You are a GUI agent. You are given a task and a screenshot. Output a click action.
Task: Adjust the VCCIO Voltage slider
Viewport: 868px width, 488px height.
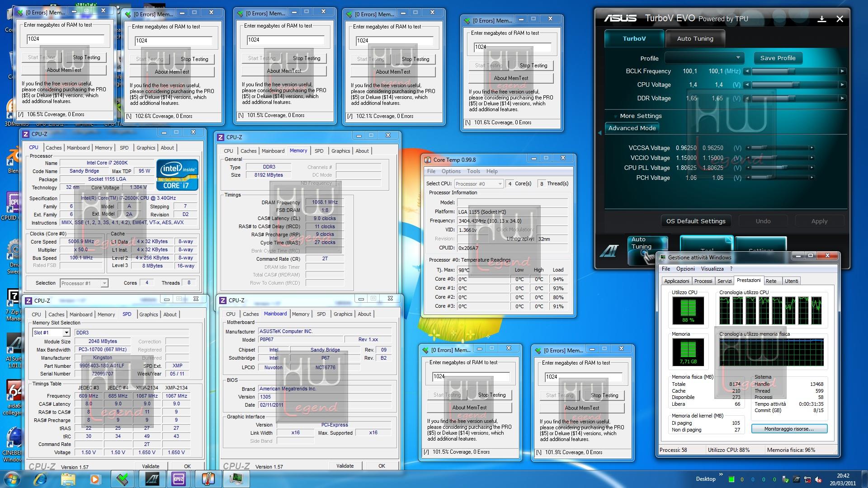pyautogui.click(x=780, y=158)
